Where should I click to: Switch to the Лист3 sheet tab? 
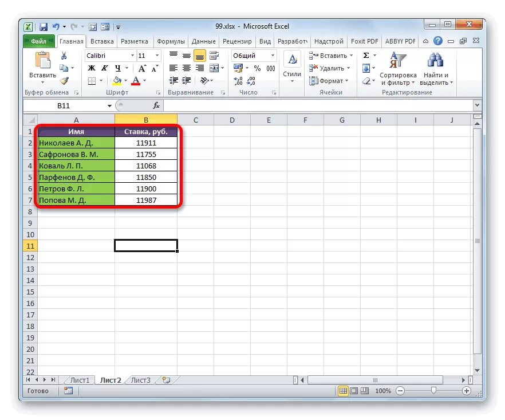click(x=140, y=380)
